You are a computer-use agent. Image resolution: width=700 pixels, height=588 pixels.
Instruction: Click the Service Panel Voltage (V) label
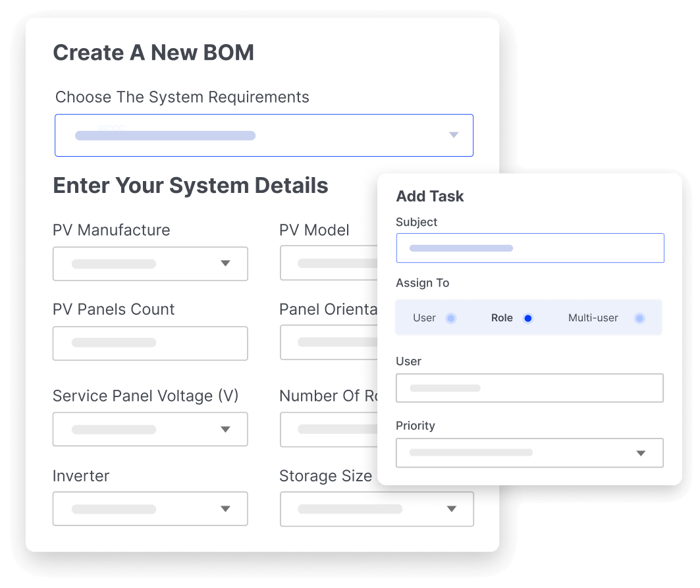(146, 396)
